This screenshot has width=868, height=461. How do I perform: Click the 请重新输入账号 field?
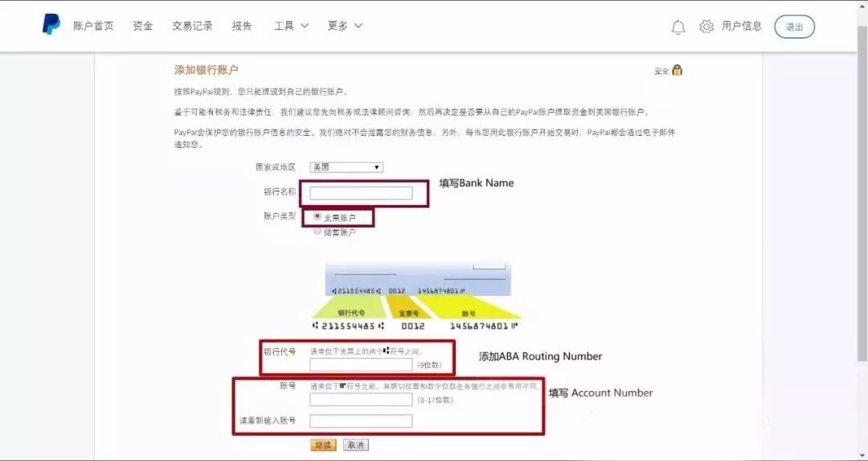click(x=361, y=421)
